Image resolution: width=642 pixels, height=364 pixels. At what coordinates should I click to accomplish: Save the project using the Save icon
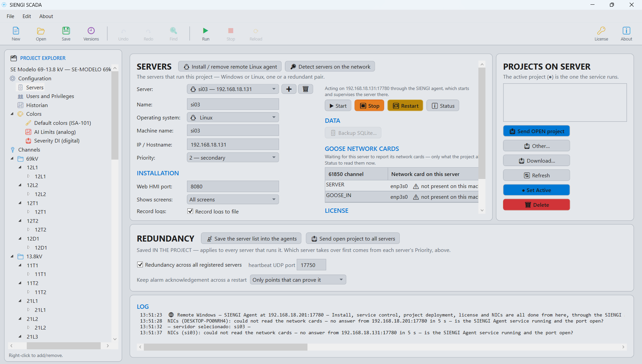coord(66,33)
